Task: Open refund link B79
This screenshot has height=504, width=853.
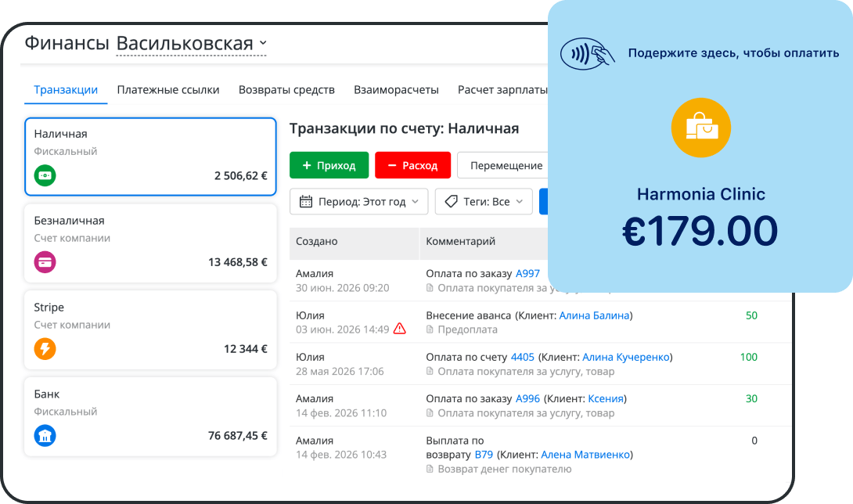Action: pyautogui.click(x=484, y=455)
